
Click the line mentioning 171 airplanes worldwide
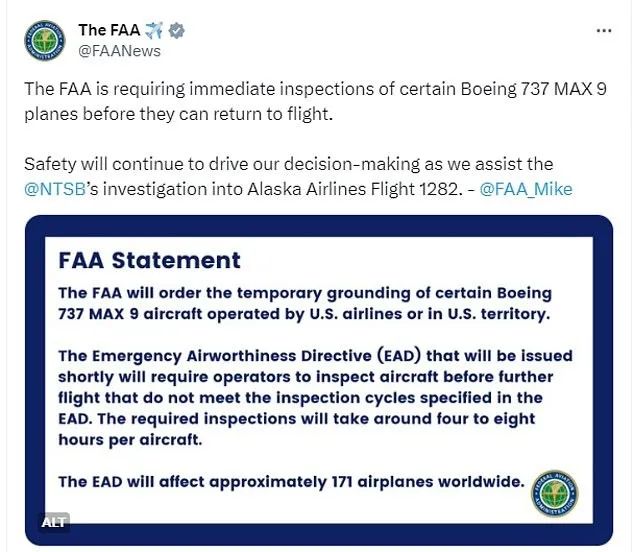click(291, 481)
